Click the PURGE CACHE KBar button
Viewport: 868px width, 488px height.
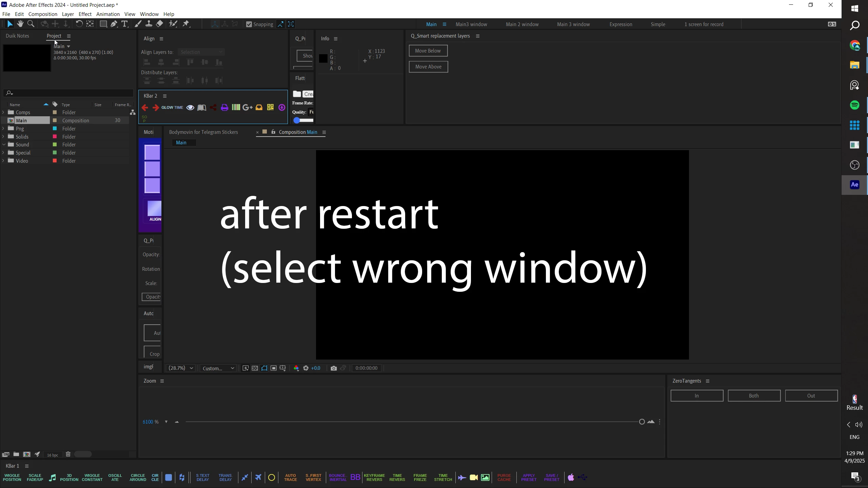click(504, 477)
